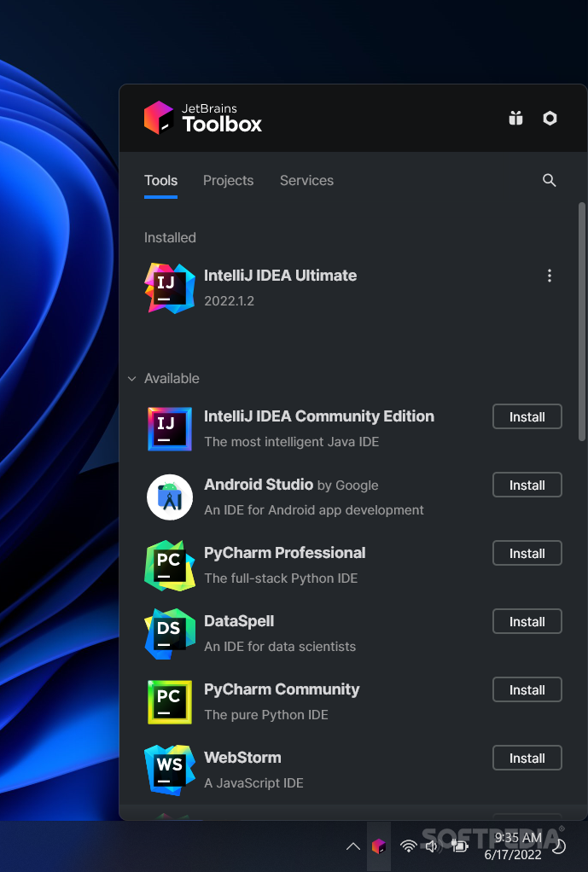The width and height of the screenshot is (588, 872).
Task: Click the version text 2022.1.2
Action: tap(230, 301)
